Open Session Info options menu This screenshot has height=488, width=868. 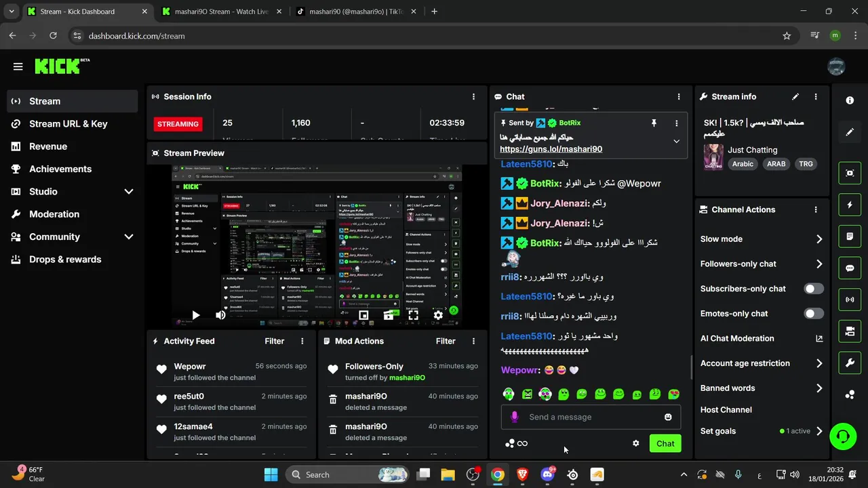[x=473, y=97]
